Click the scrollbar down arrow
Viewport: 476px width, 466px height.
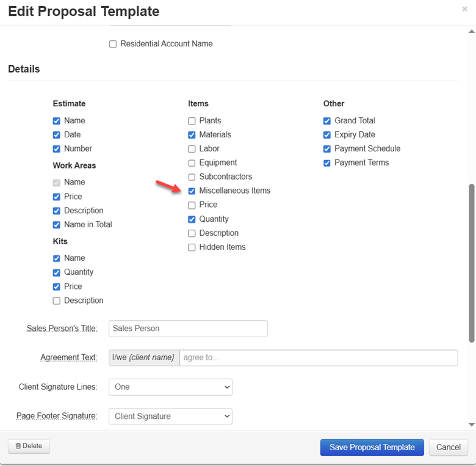(471, 424)
